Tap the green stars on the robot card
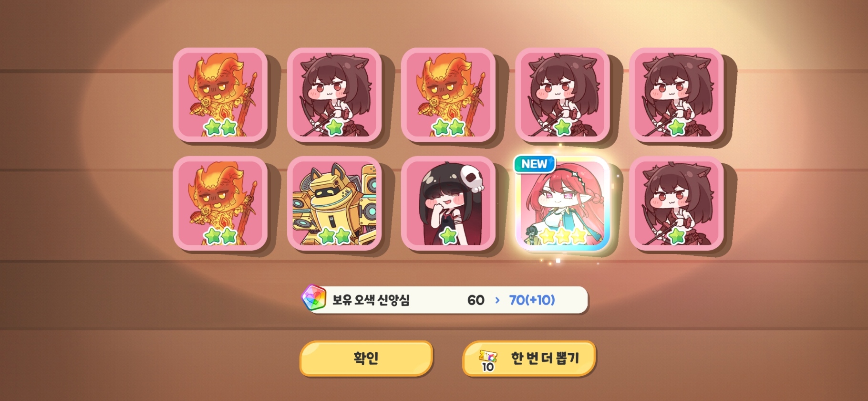The width and height of the screenshot is (868, 401). pos(334,235)
